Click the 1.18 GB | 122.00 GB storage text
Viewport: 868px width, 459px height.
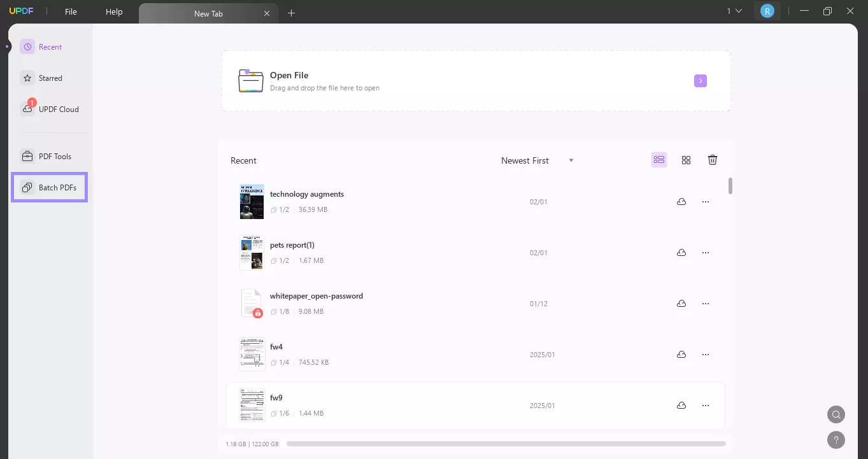pyautogui.click(x=252, y=444)
